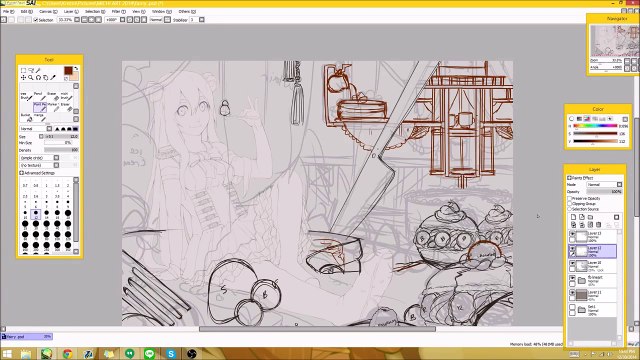Viewport: 640px width, 360px height.
Task: Toggle the RGB slider view icon
Action: [579, 119]
